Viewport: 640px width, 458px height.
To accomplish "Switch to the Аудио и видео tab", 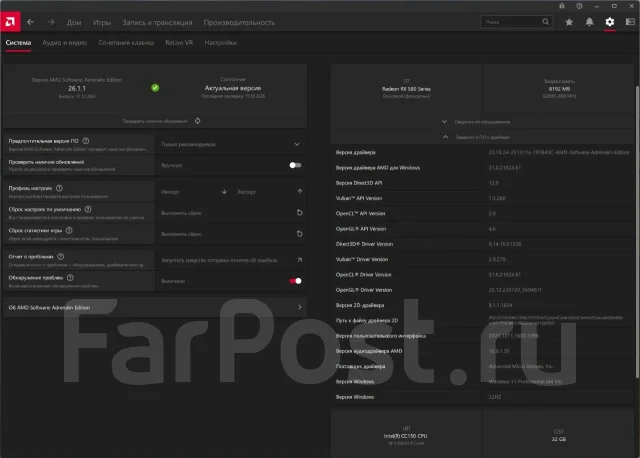I will pos(64,42).
